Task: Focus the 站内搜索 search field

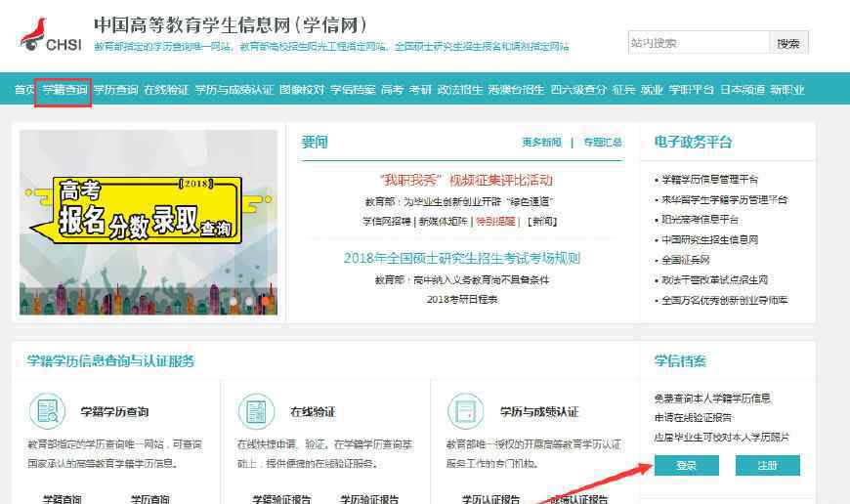Action: pos(699,43)
